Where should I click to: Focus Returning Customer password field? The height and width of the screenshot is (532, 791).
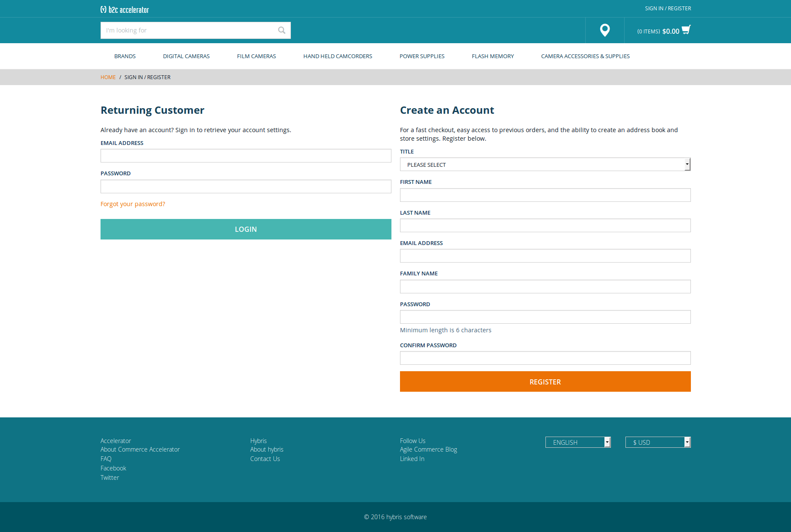click(x=246, y=186)
